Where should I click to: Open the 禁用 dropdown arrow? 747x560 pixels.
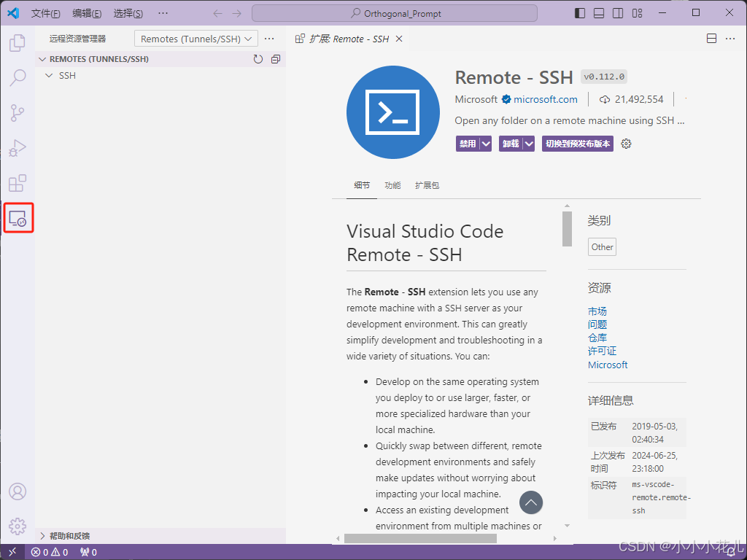coord(485,144)
